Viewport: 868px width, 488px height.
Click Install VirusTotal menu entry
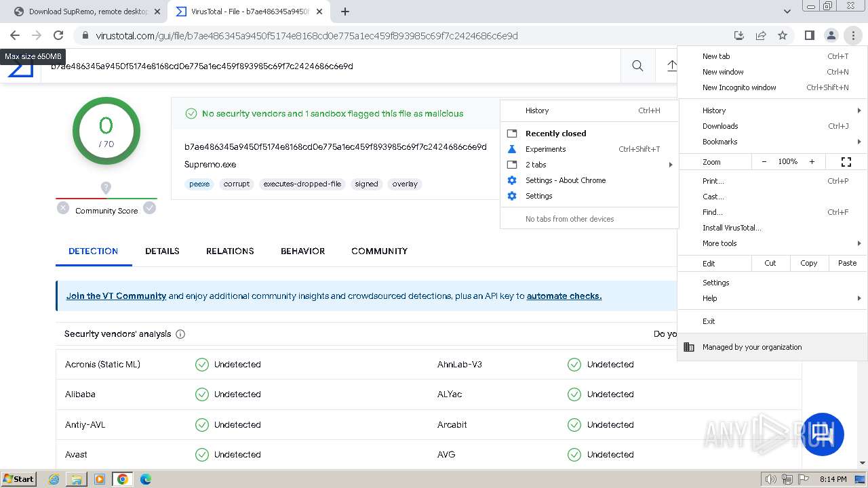772,228
